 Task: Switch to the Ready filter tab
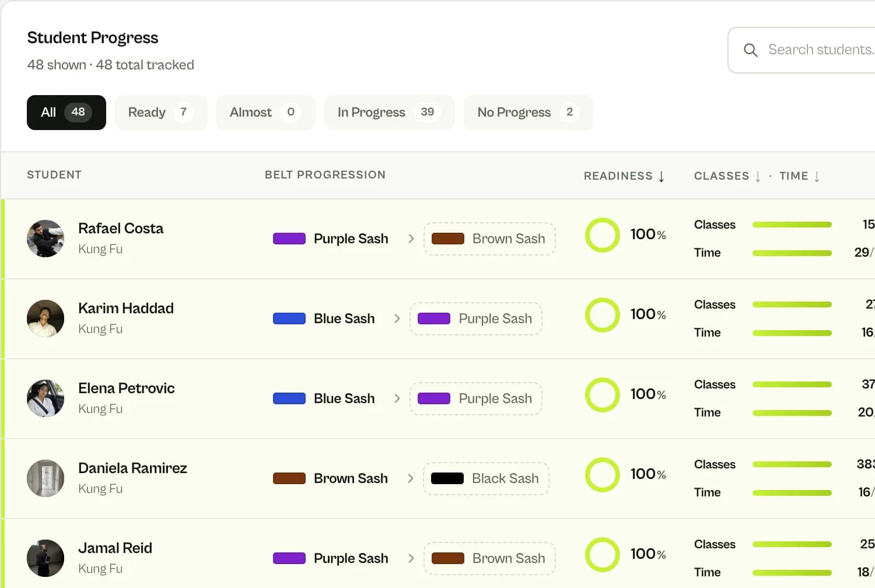coord(161,113)
